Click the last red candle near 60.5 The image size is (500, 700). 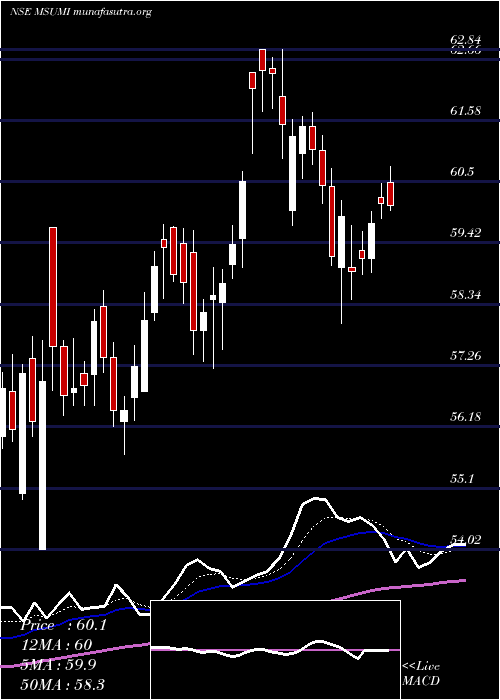coord(391,194)
